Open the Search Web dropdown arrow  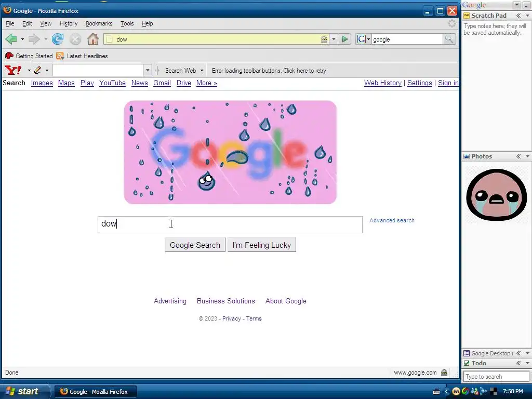coord(202,71)
